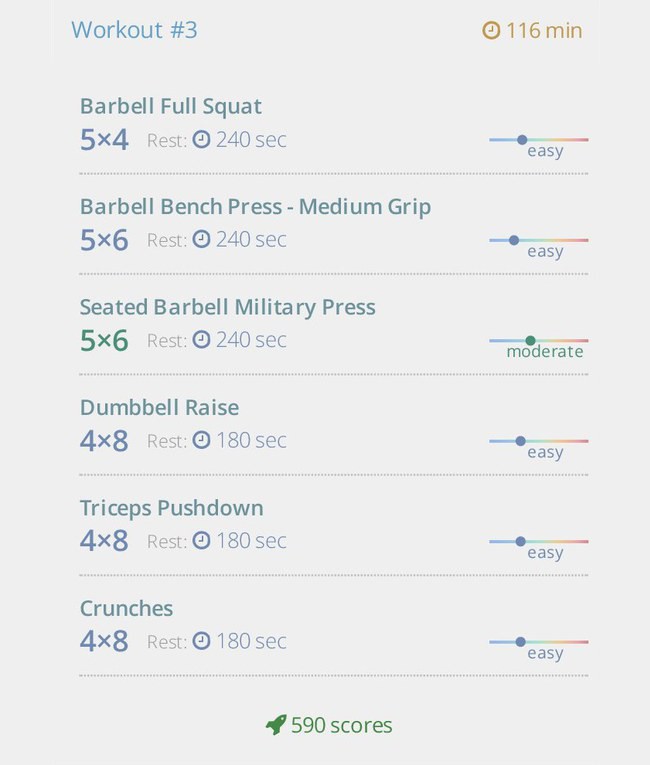Click the rest clock icon for Barbell Bench Press
This screenshot has height=765, width=650.
point(201,240)
